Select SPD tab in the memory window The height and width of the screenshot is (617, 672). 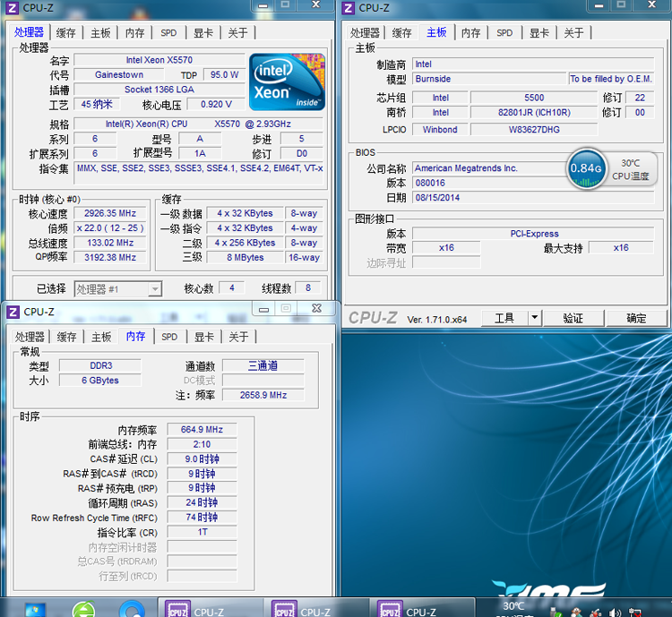point(169,337)
